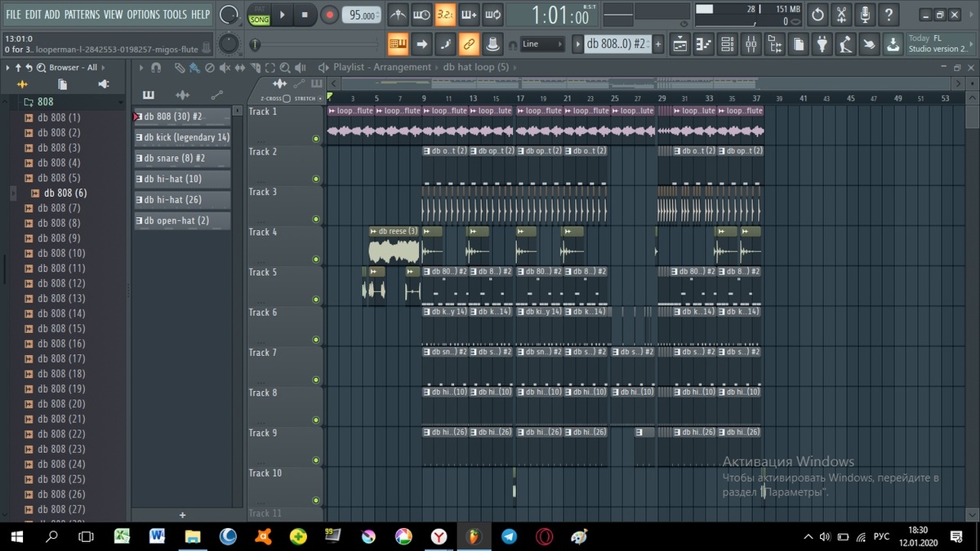Click the download save-to-disk toolbar icon

tap(893, 44)
